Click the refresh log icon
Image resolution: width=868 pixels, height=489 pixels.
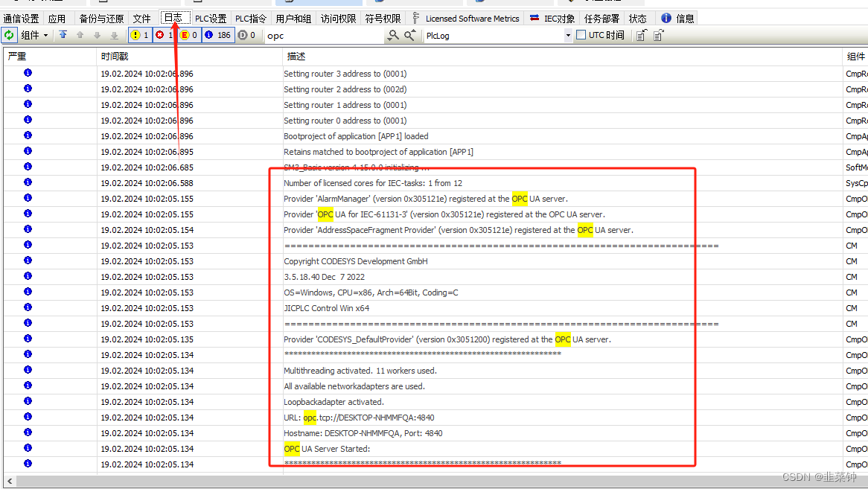point(9,35)
